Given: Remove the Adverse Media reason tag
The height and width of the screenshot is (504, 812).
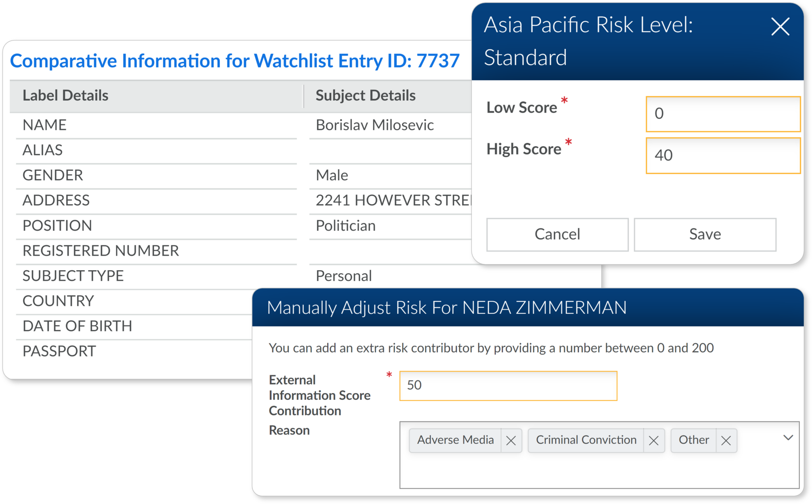Looking at the screenshot, I should point(511,440).
